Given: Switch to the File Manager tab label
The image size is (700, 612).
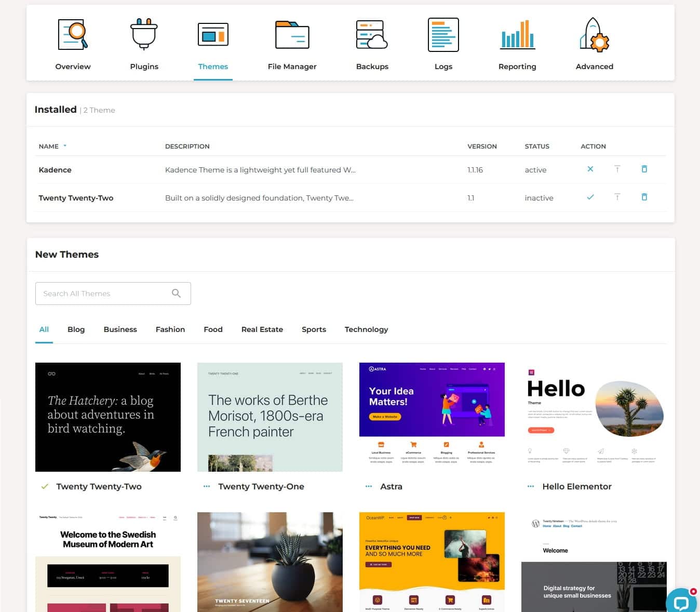Looking at the screenshot, I should tap(292, 66).
